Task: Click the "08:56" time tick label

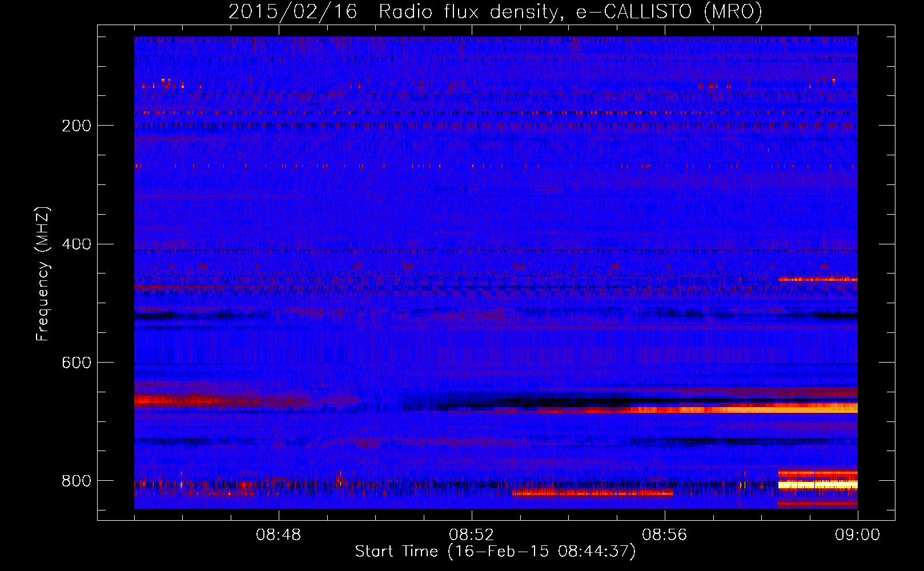Action: pyautogui.click(x=665, y=535)
